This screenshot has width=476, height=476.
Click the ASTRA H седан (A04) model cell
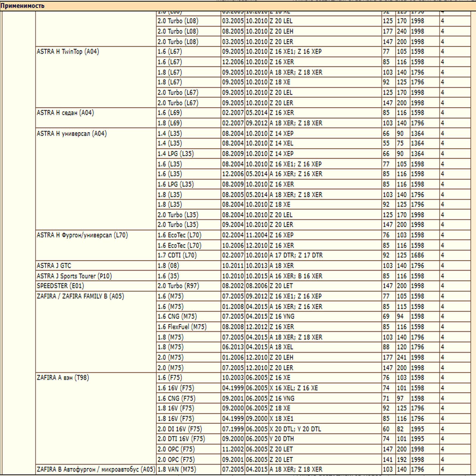(x=65, y=113)
